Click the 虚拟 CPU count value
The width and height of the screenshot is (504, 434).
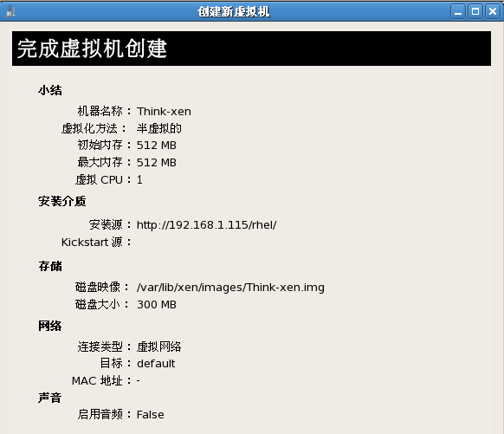pyautogui.click(x=139, y=179)
